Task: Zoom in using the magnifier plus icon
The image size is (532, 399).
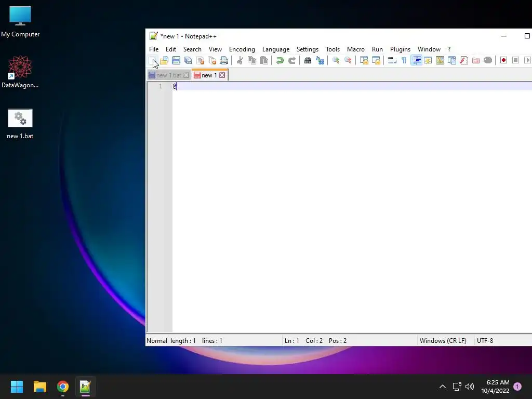Action: coord(336,60)
